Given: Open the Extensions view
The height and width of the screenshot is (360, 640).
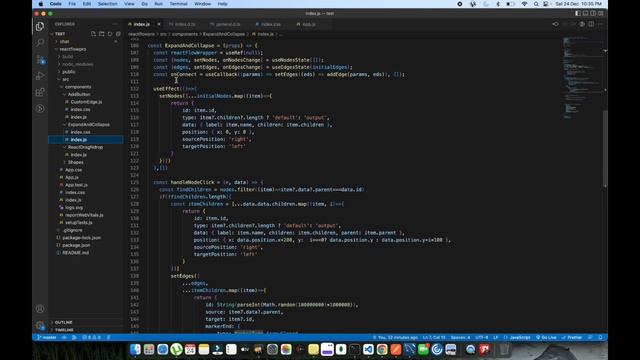Looking at the screenshot, I should pos(40,92).
